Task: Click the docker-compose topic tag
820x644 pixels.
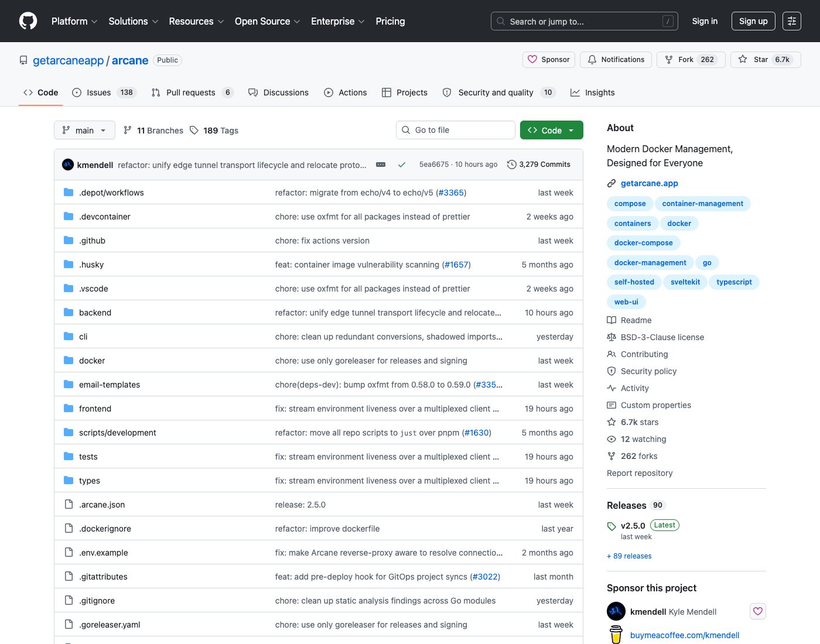Action: coord(643,242)
